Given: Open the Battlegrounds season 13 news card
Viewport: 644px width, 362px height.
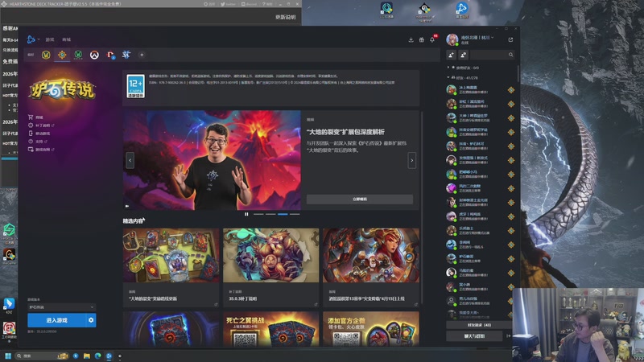Looking at the screenshot, I should (x=371, y=267).
